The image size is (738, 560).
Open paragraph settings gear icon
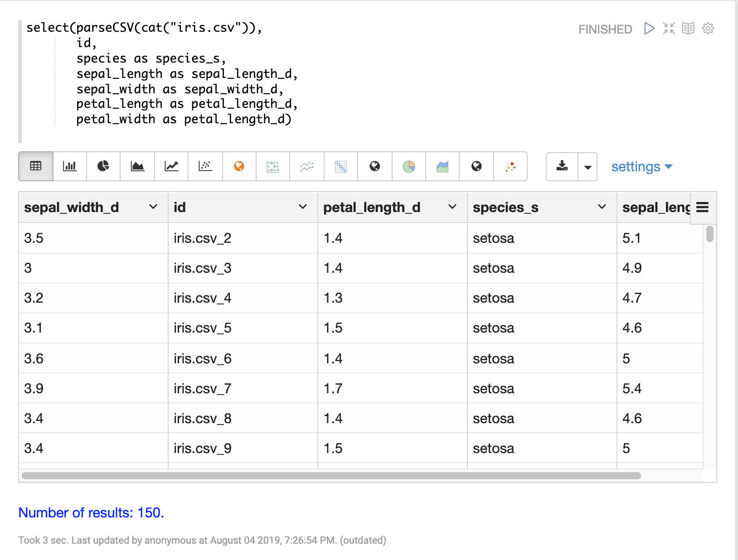[x=708, y=29]
